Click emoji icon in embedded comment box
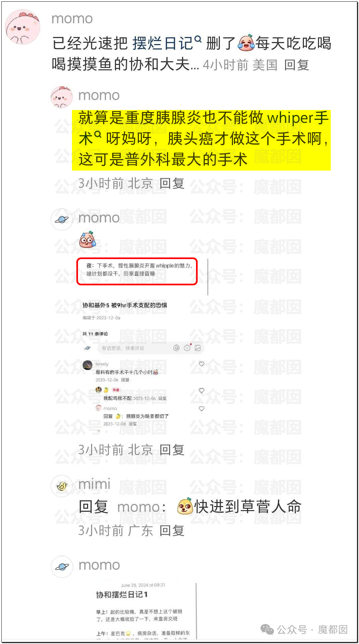This screenshot has height=644, width=359. 187,348
